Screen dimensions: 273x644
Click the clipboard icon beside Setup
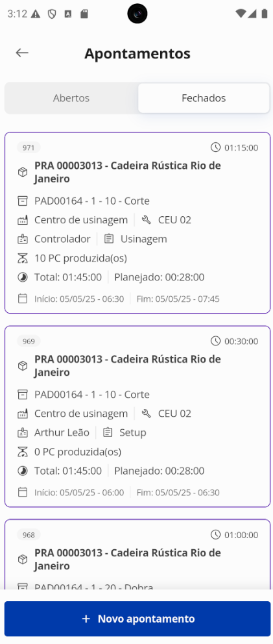[108, 432]
